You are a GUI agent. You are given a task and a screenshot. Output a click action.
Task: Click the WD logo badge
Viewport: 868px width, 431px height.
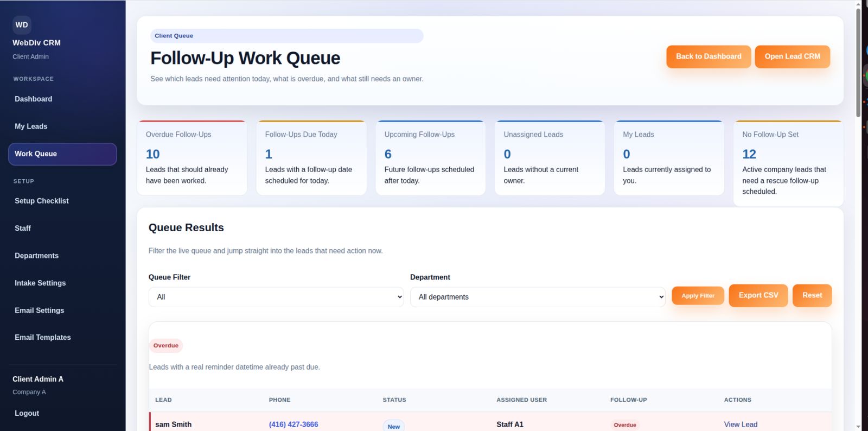coord(22,25)
